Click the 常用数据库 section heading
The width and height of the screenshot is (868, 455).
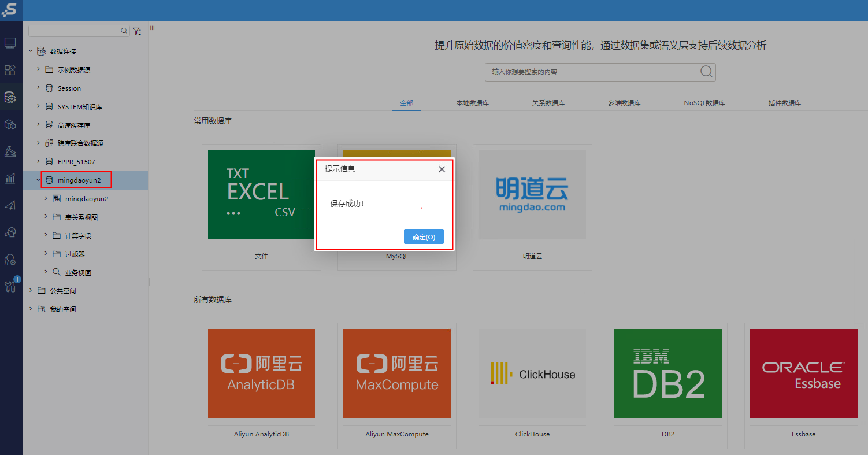coord(213,121)
